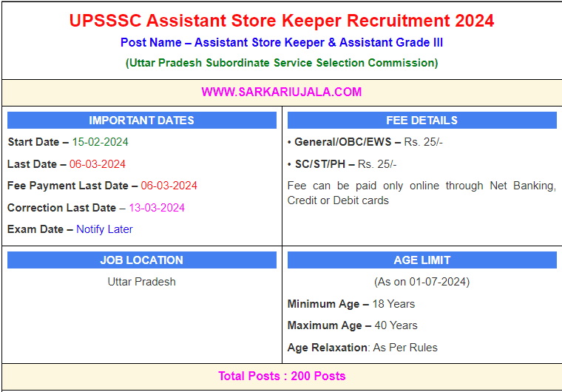
Task: Click the General/OBC/EWS fee line
Action: point(365,142)
